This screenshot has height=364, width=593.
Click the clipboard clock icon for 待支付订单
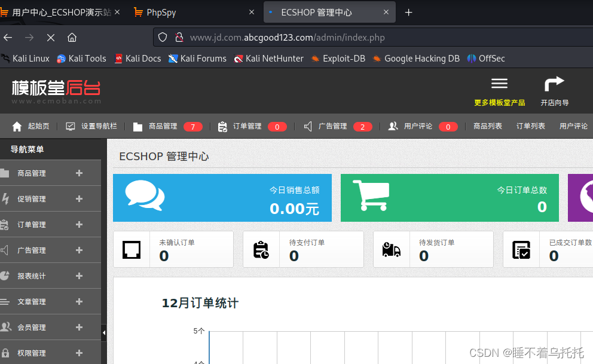(x=261, y=250)
